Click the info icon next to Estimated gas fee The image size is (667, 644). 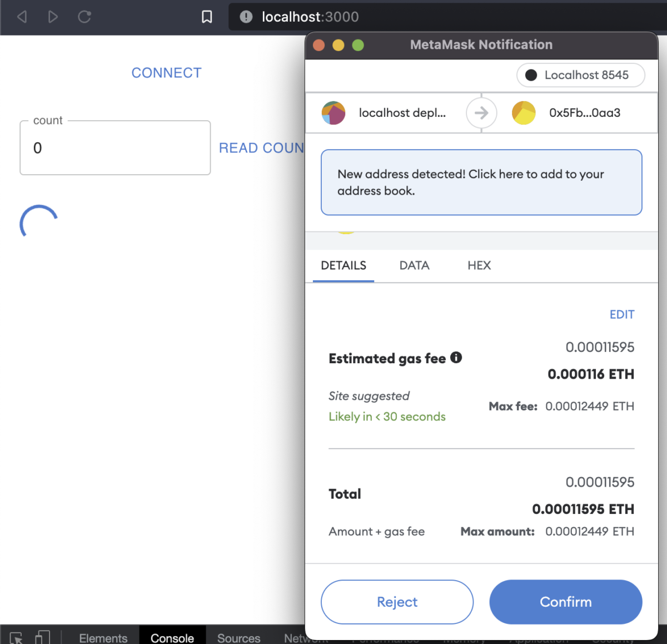click(456, 358)
